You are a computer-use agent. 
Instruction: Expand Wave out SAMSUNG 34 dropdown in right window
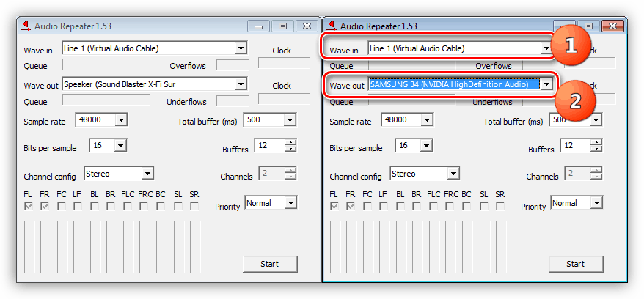(546, 84)
